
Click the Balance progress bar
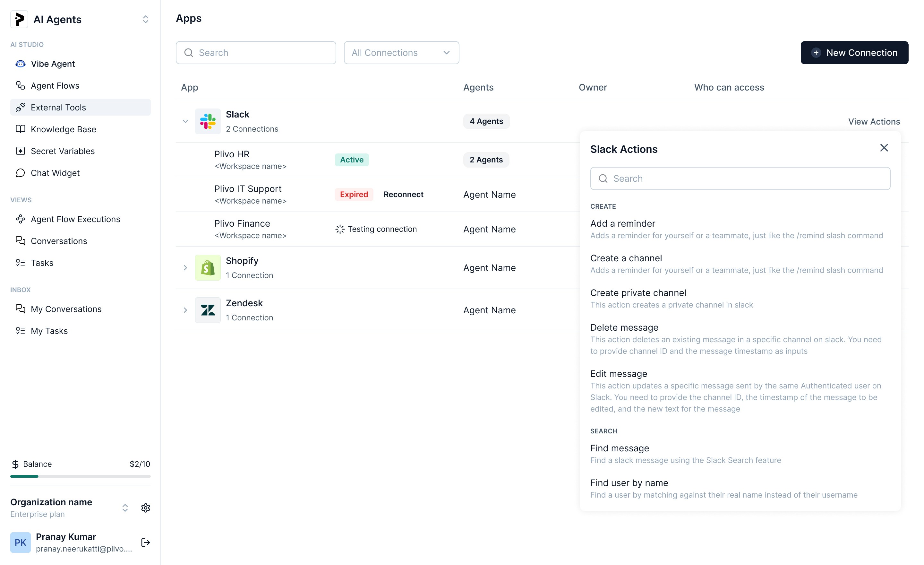[x=80, y=476]
